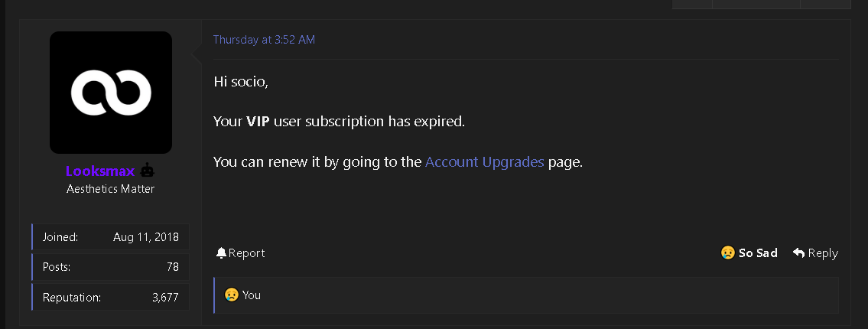
Task: Click the robot icon next to Looksmax
Action: pos(146,170)
